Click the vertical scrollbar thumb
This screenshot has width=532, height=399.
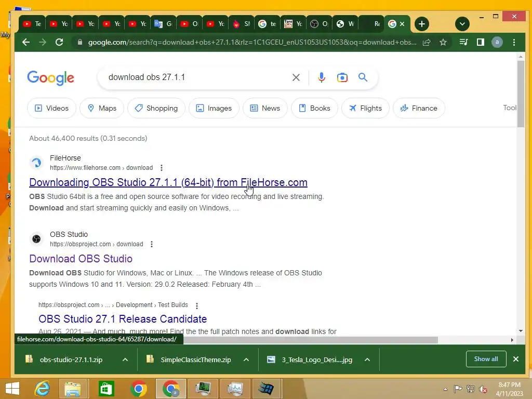[521, 94]
